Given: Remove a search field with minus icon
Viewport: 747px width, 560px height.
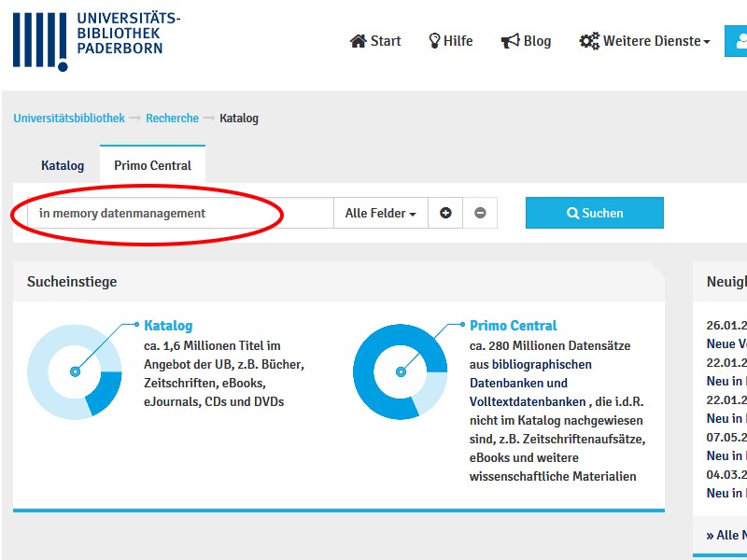Looking at the screenshot, I should pyautogui.click(x=480, y=213).
